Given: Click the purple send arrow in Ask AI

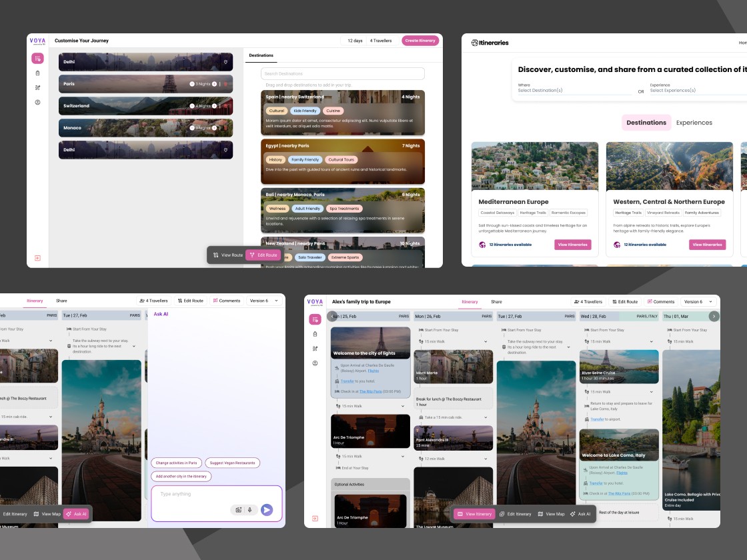Looking at the screenshot, I should [267, 510].
